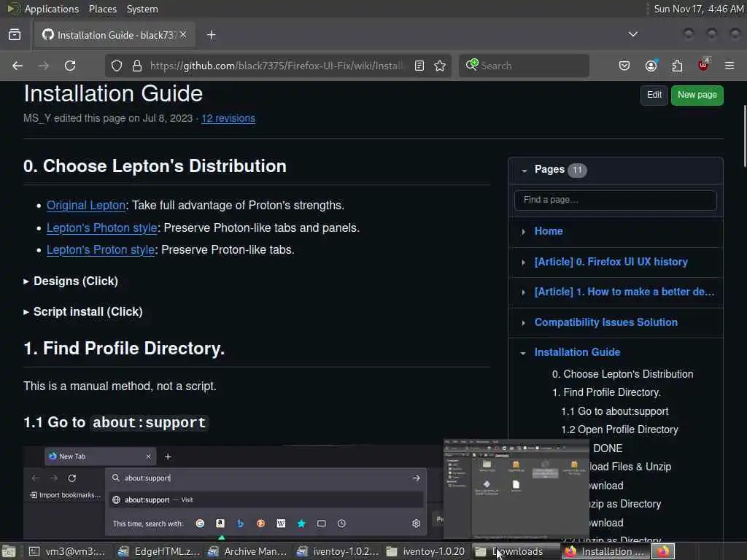Switch to Downloads folder taskbar window
747x560 pixels.
tap(516, 551)
